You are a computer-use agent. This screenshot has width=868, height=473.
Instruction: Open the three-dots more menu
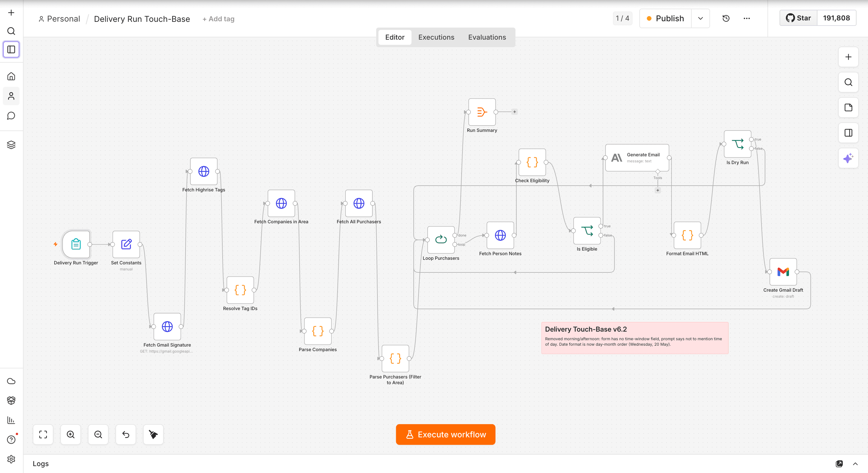coord(747,18)
